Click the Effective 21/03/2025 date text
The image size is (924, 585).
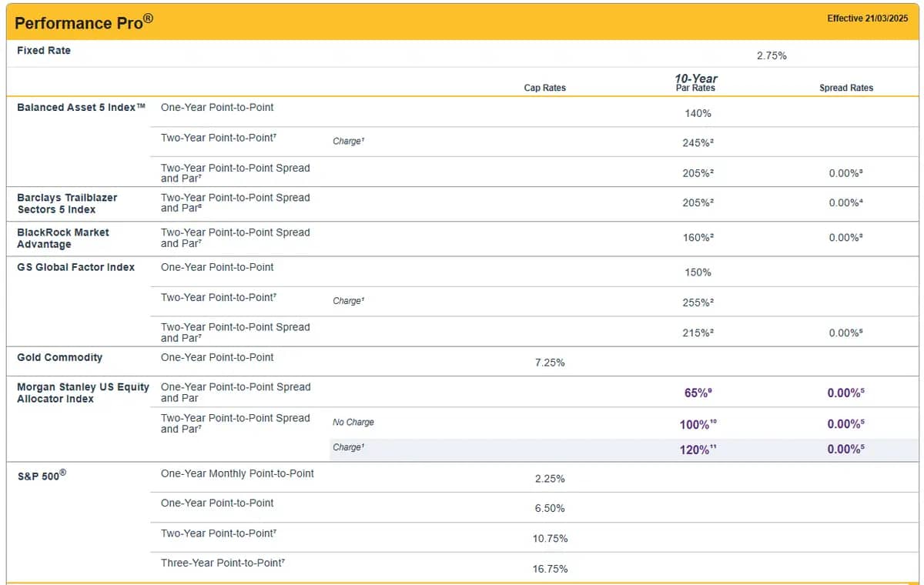click(868, 18)
